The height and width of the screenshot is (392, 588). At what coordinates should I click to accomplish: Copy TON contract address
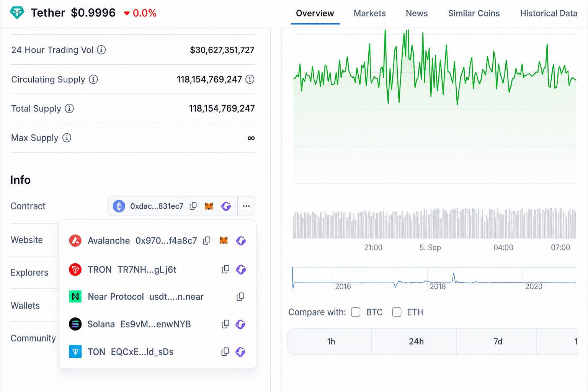[225, 352]
